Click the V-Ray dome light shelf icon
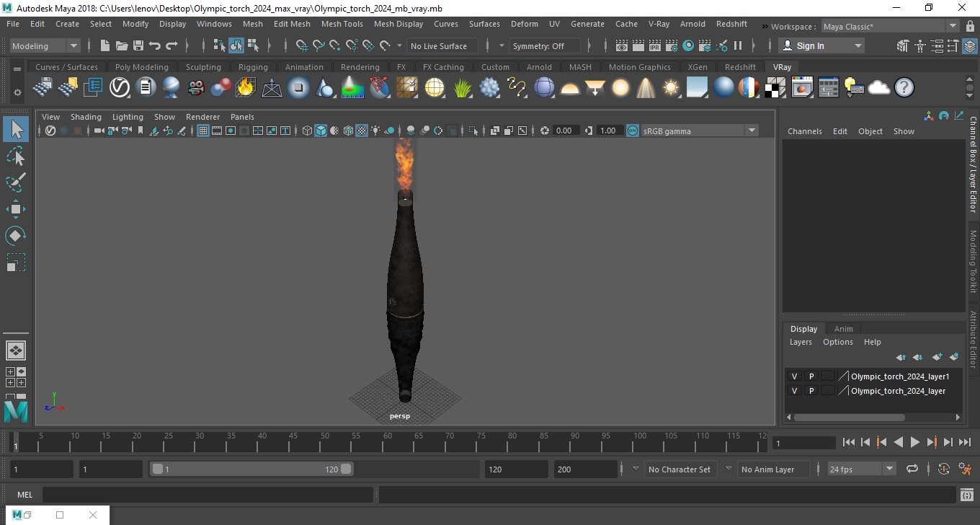Image resolution: width=980 pixels, height=525 pixels. click(x=570, y=88)
